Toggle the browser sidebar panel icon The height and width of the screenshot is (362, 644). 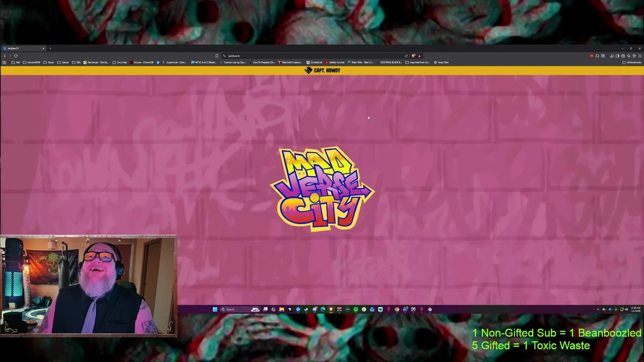click(617, 56)
